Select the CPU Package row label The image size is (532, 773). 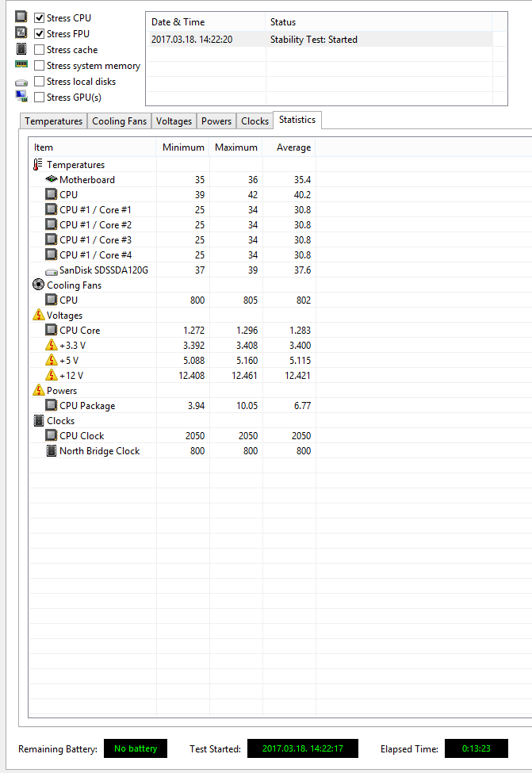(87, 406)
